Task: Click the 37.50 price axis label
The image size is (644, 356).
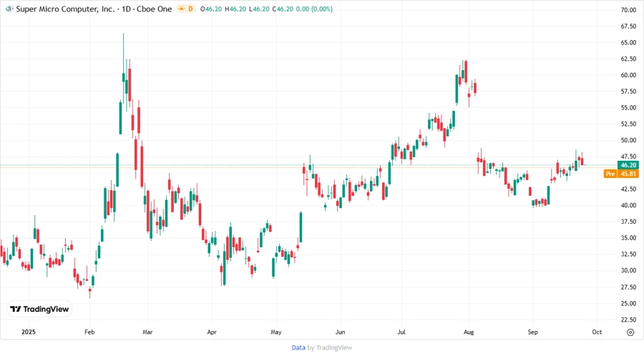Action: pyautogui.click(x=628, y=222)
